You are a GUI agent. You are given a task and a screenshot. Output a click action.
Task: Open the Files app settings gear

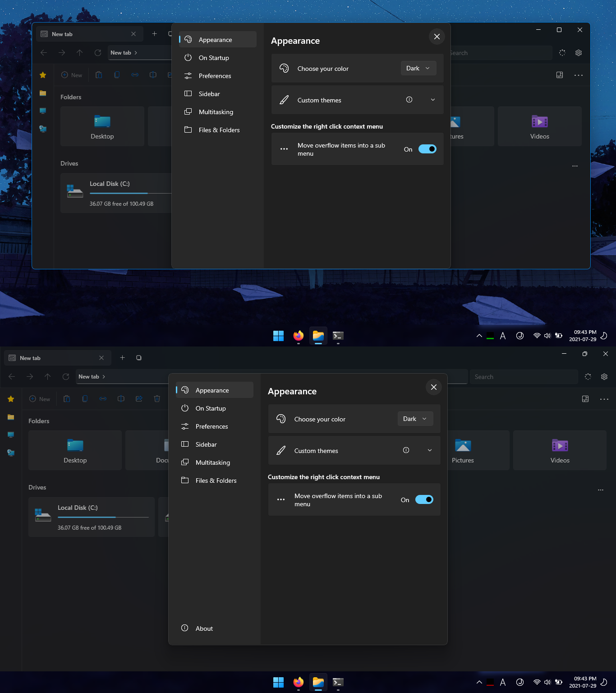click(x=604, y=376)
